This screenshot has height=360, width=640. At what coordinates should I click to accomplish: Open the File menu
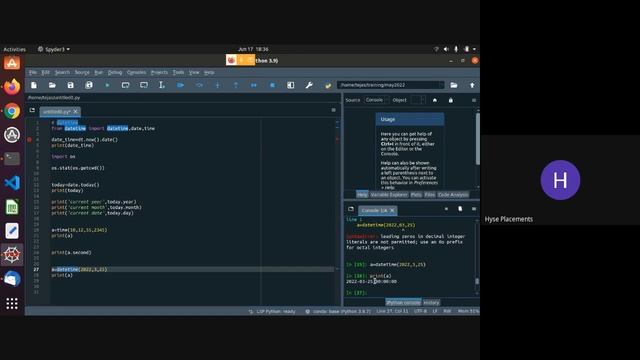[x=33, y=72]
